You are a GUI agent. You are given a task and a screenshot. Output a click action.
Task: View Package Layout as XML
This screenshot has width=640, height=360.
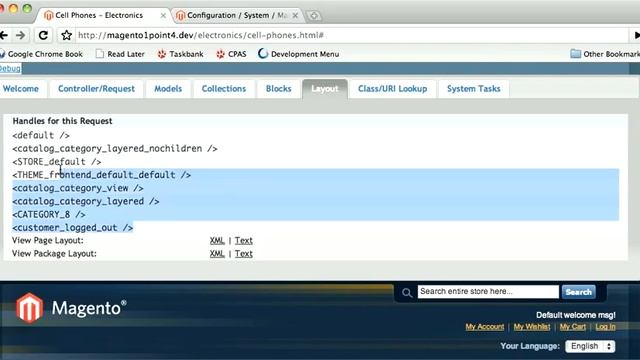click(217, 253)
